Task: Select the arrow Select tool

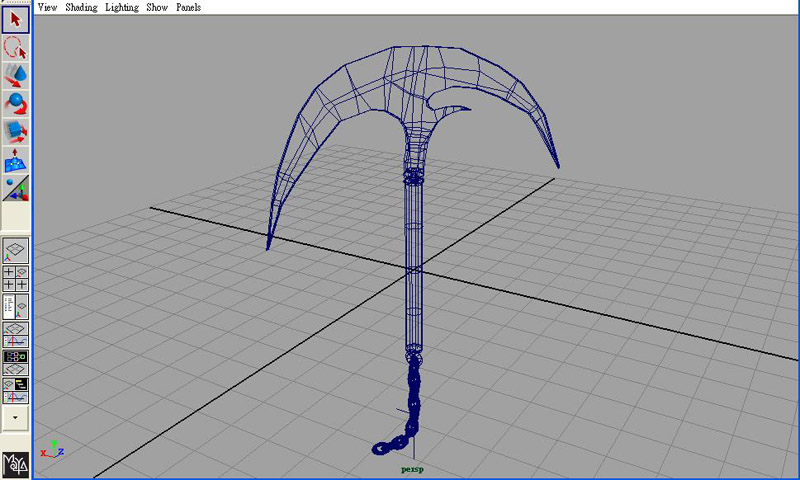Action: tap(15, 20)
